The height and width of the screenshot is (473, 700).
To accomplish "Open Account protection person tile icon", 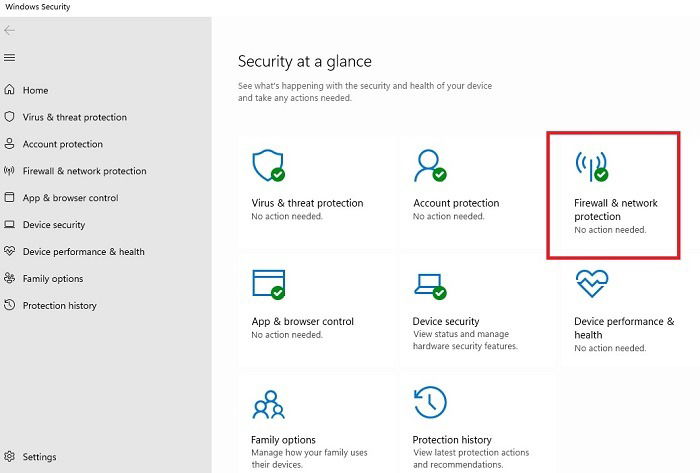I will 430,166.
